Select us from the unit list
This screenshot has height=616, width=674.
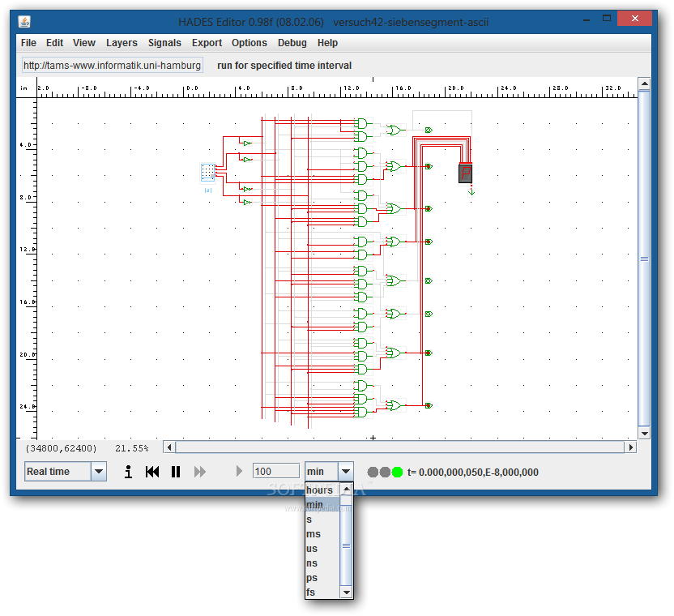322,549
